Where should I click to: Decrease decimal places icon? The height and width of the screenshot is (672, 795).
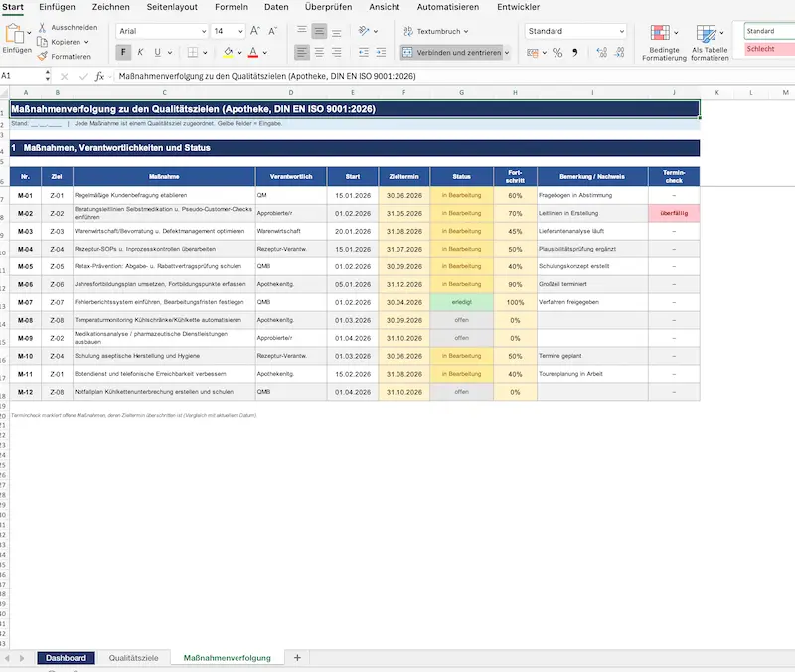pyautogui.click(x=619, y=53)
